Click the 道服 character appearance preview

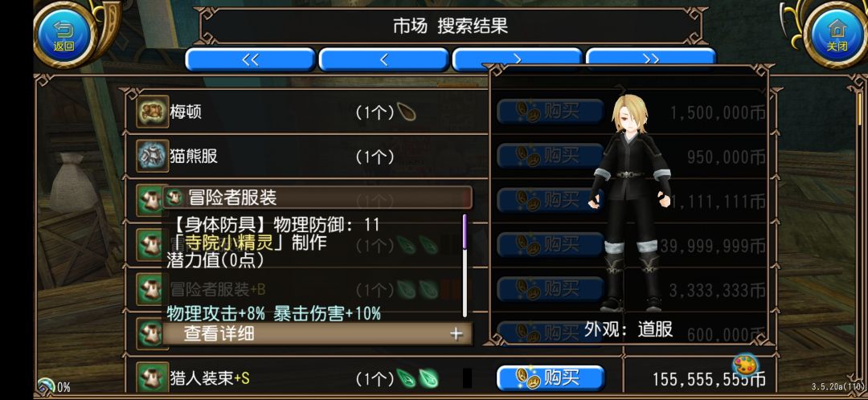point(628,202)
